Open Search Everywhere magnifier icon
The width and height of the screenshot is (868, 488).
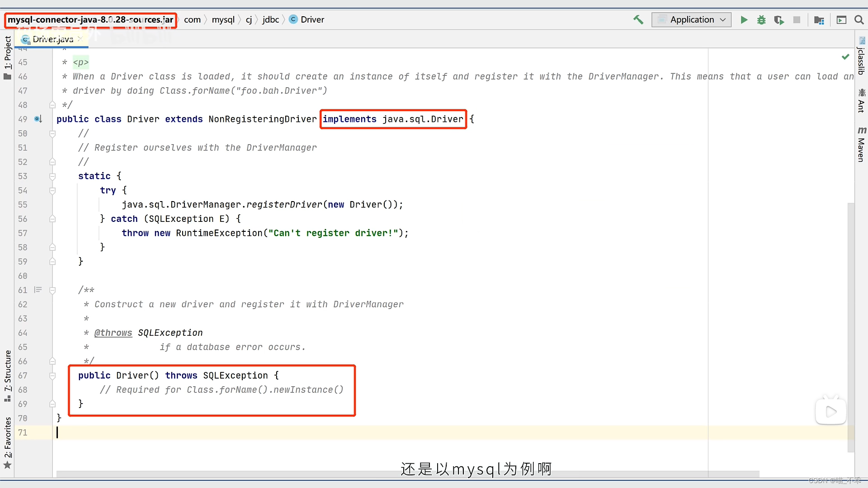click(859, 20)
